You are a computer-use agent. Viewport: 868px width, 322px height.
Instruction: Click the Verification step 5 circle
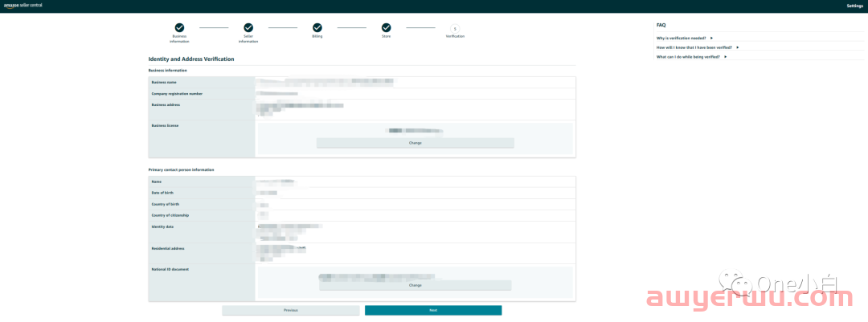tap(455, 28)
